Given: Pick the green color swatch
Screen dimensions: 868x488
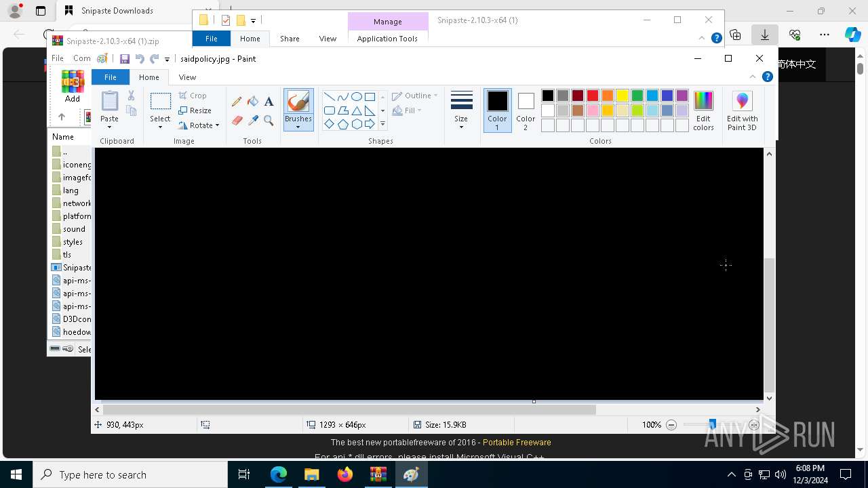Looking at the screenshot, I should point(637,96).
